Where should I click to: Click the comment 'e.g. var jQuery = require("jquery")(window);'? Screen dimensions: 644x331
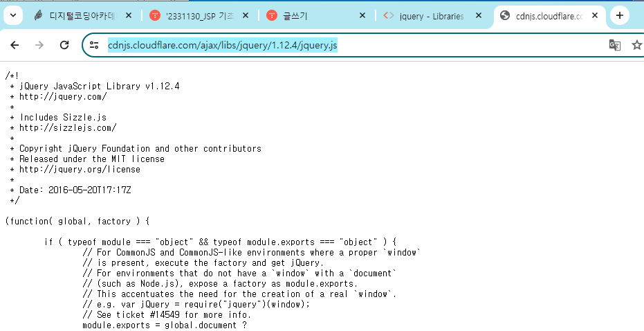point(196,304)
